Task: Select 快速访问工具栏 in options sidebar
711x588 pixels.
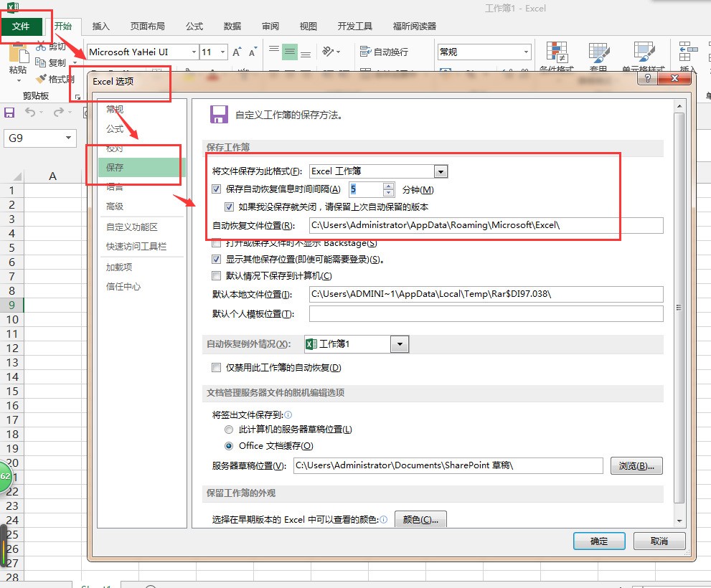Action: click(x=136, y=246)
